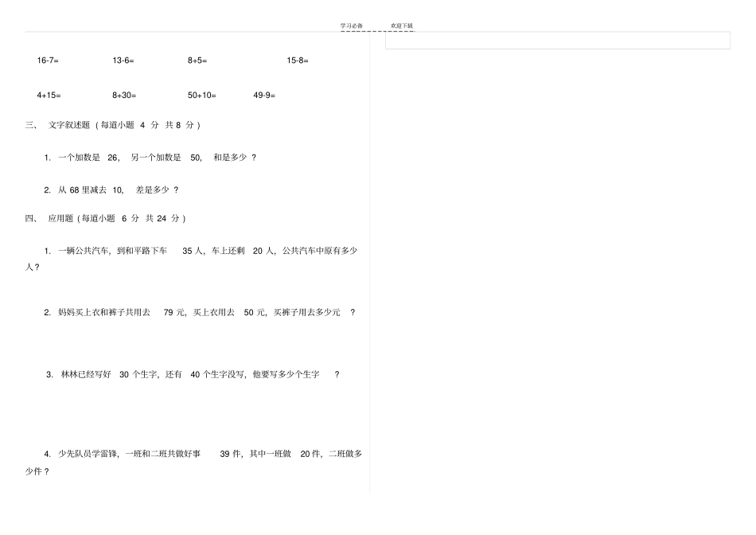Select the equation 49-9=
This screenshot has width=756, height=535.
click(x=264, y=95)
